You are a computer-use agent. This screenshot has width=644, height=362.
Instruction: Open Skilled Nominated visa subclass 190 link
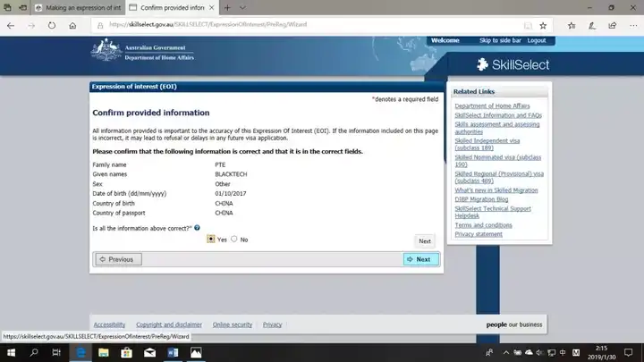[x=498, y=161]
